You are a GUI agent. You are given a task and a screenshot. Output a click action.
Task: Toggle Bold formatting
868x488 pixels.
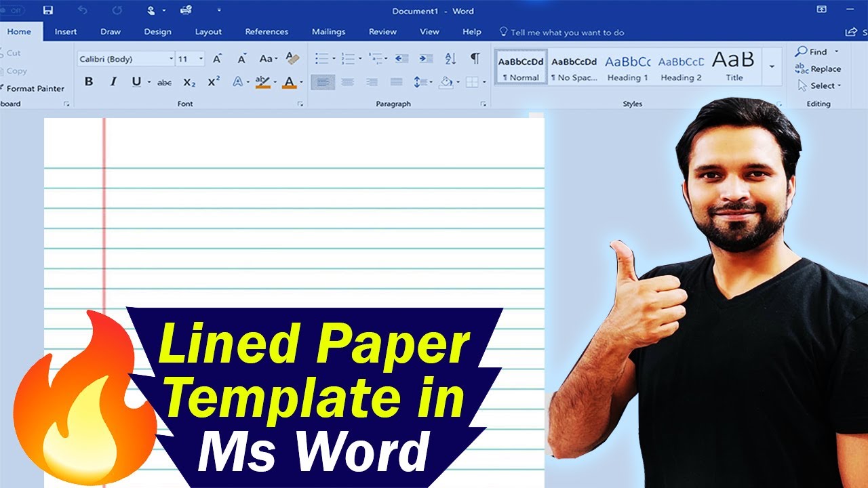click(89, 82)
